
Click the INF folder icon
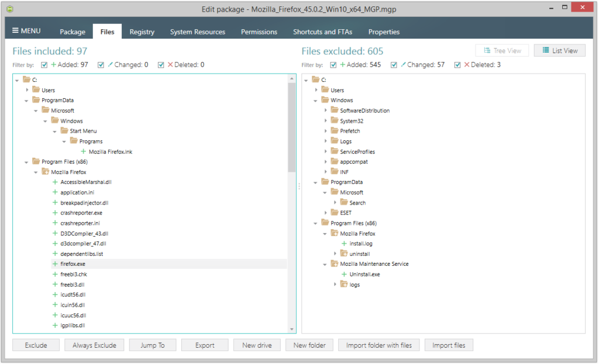click(335, 172)
